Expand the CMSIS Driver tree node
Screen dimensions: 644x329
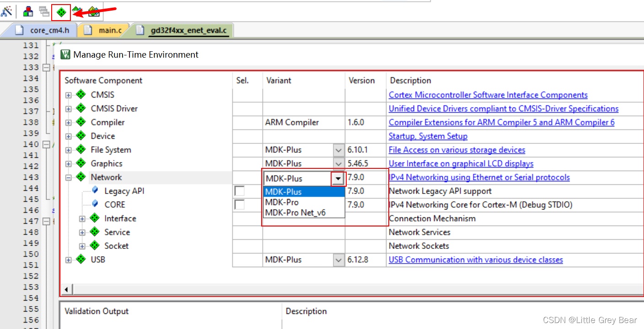pyautogui.click(x=69, y=109)
